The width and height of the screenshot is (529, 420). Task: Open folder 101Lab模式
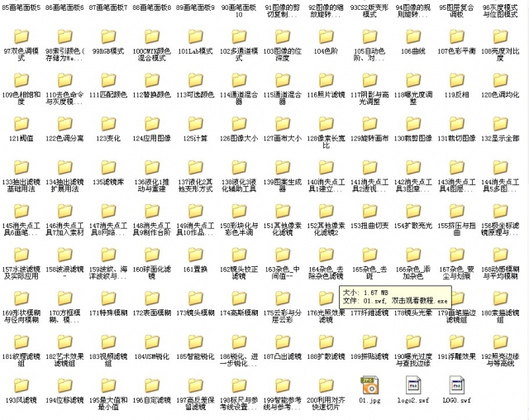(x=195, y=36)
